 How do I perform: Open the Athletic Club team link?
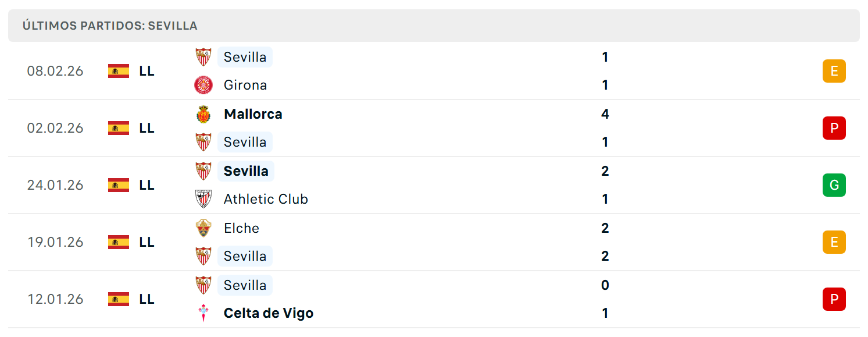tap(266, 199)
